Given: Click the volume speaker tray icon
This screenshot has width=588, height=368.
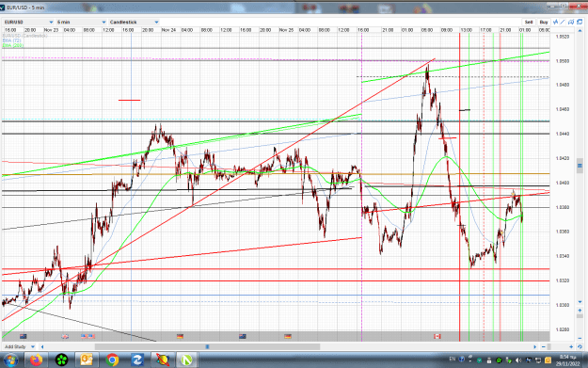Looking at the screenshot, I should [518, 360].
